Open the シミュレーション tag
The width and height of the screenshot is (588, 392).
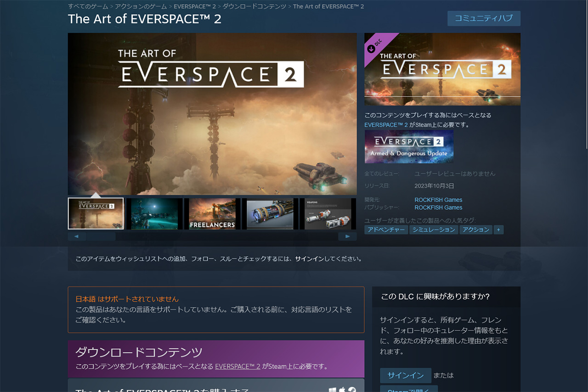(x=434, y=230)
